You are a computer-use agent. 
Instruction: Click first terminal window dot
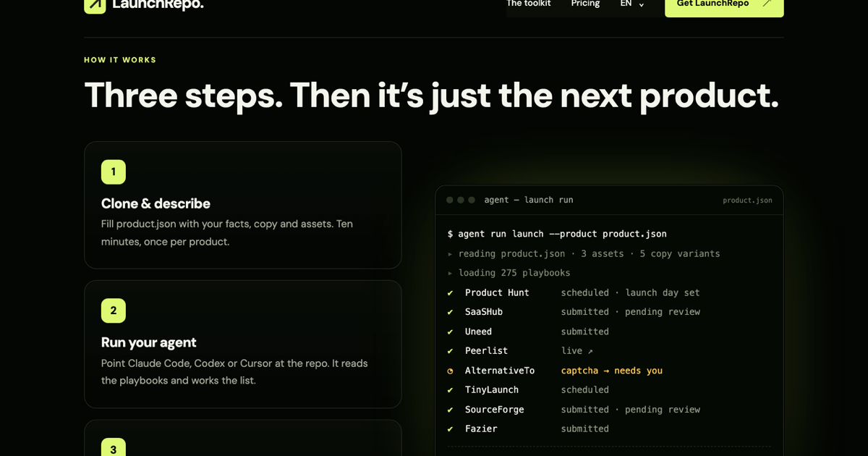(x=450, y=200)
